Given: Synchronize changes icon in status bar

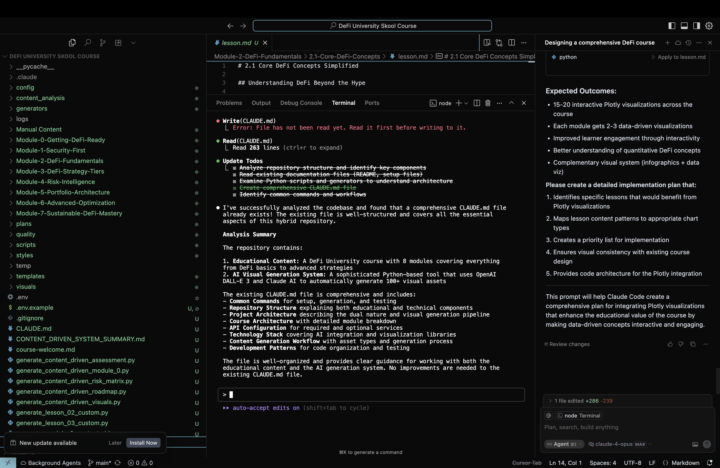Looking at the screenshot, I should coord(118,462).
